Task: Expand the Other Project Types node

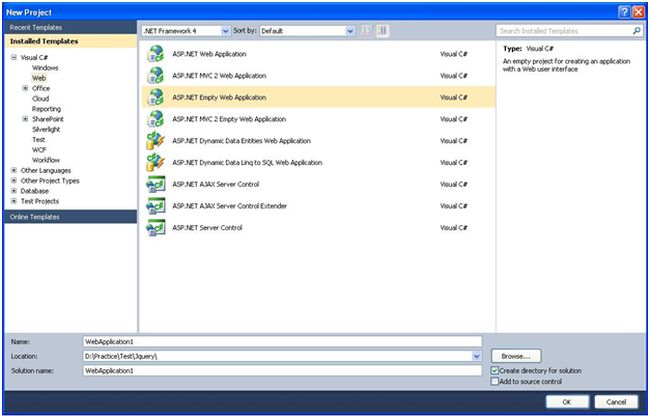Action: coord(14,180)
